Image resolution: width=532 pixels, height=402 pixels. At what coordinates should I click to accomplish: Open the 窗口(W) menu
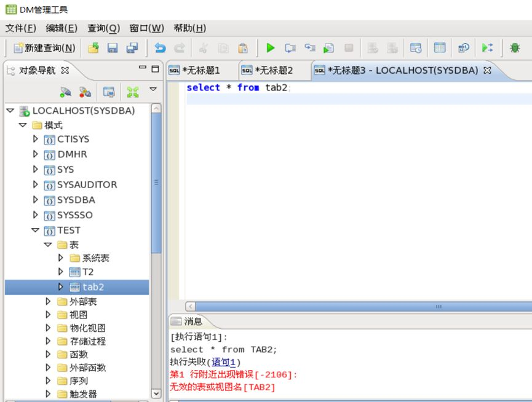[146, 28]
